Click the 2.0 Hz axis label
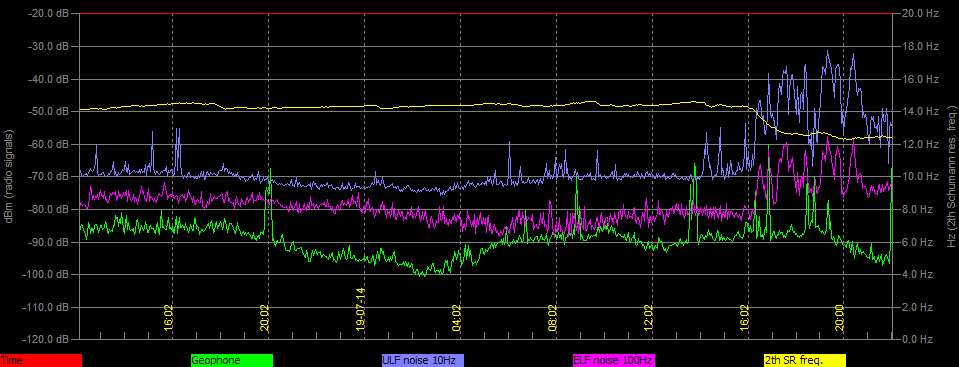Image resolution: width=959 pixels, height=367 pixels. click(917, 307)
